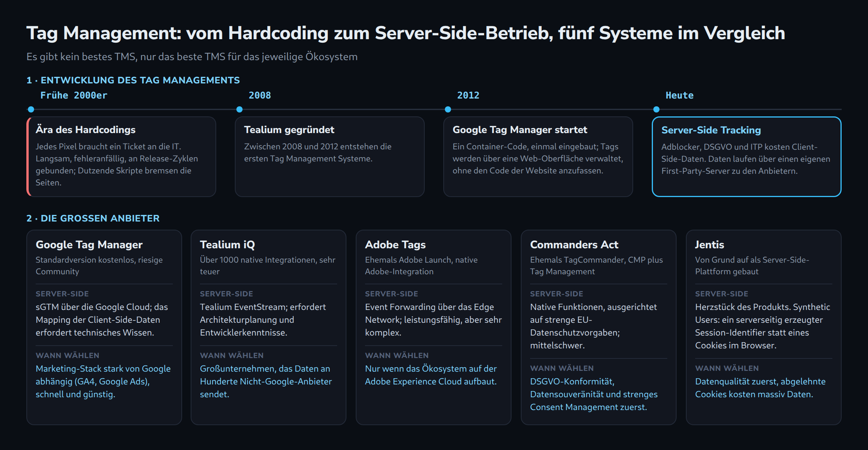Image resolution: width=868 pixels, height=450 pixels.
Task: Click the section heading '1 · Entwicklung des Tag Managements'
Action: (x=133, y=80)
